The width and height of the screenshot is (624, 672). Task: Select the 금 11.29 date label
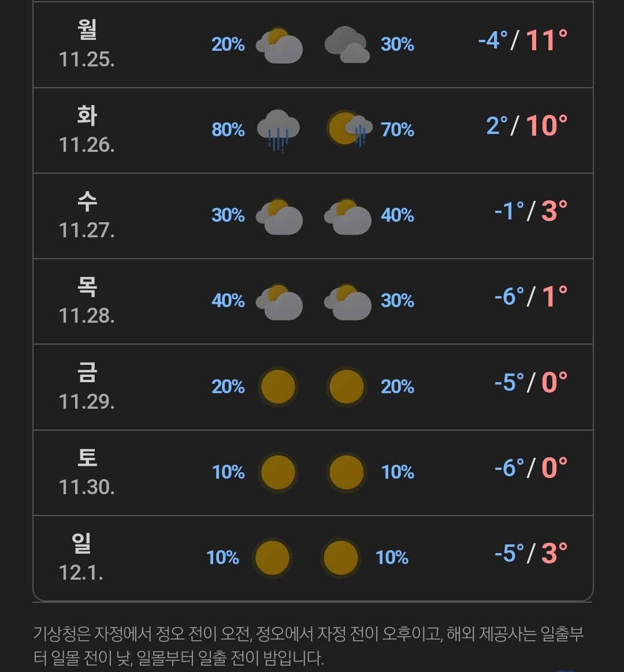[87, 387]
